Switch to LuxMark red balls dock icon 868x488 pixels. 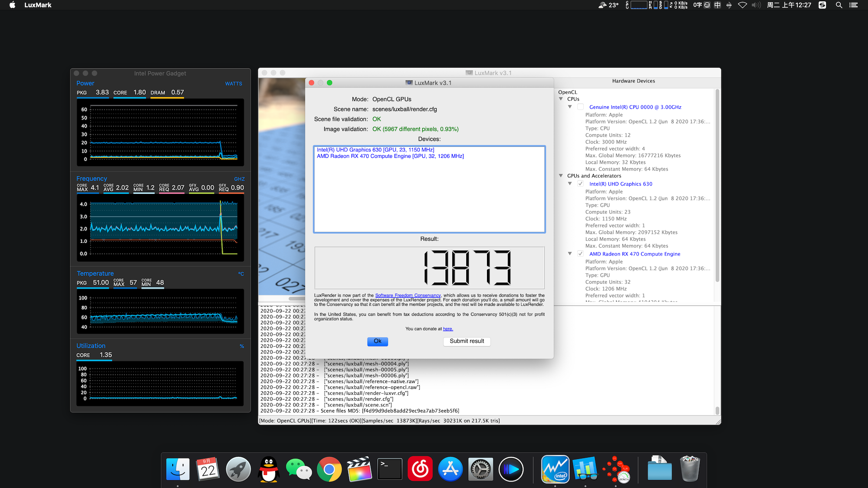(617, 469)
